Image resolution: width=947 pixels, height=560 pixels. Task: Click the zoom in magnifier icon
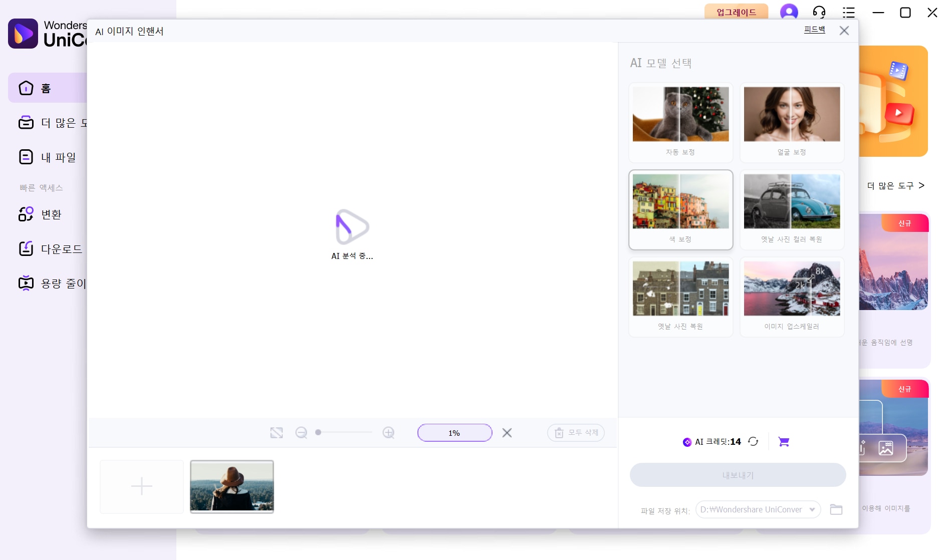click(388, 433)
